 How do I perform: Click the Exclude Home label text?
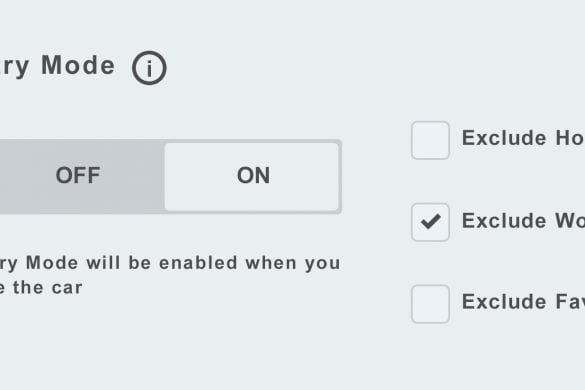tap(523, 138)
